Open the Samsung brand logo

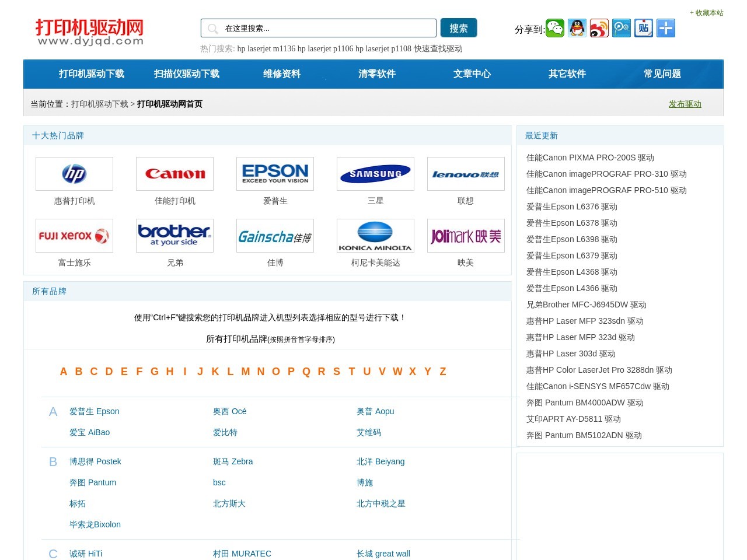click(375, 174)
